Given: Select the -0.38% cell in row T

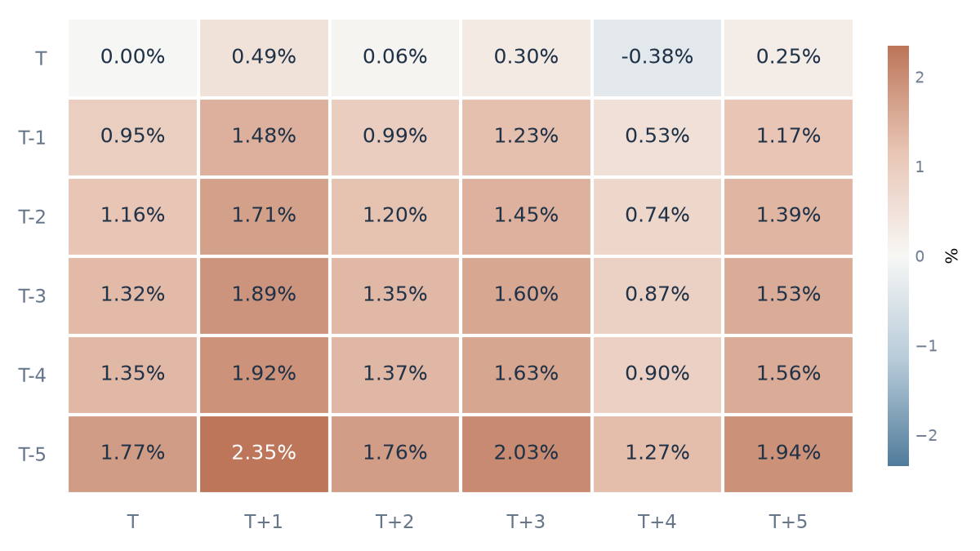Looking at the screenshot, I should [657, 58].
